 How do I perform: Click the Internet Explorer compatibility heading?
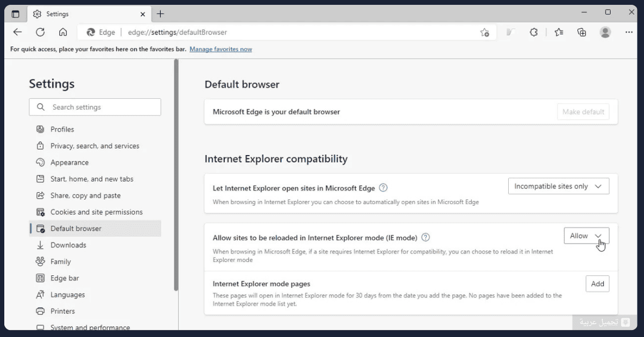pos(276,159)
